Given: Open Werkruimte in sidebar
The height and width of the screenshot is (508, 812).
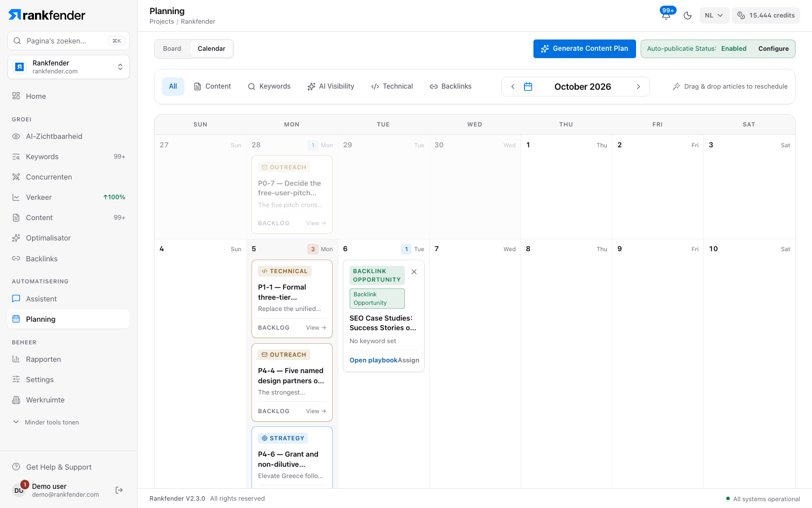Looking at the screenshot, I should point(68,400).
